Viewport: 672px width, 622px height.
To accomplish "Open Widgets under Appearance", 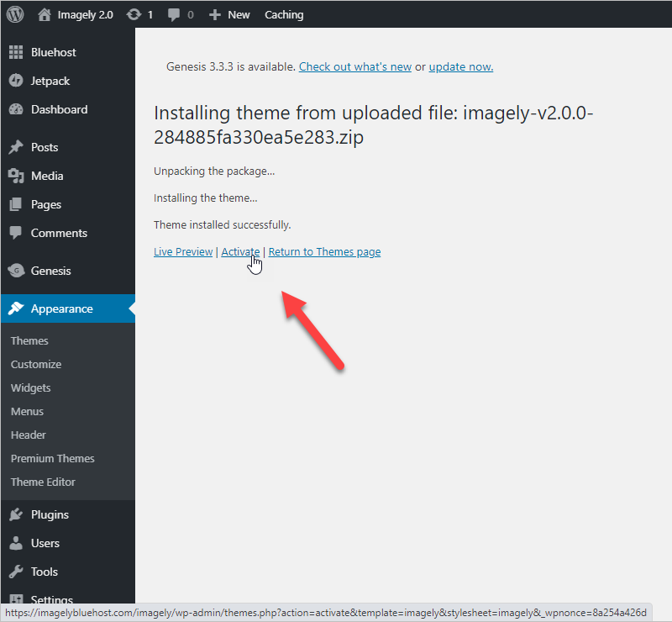I will click(x=31, y=387).
